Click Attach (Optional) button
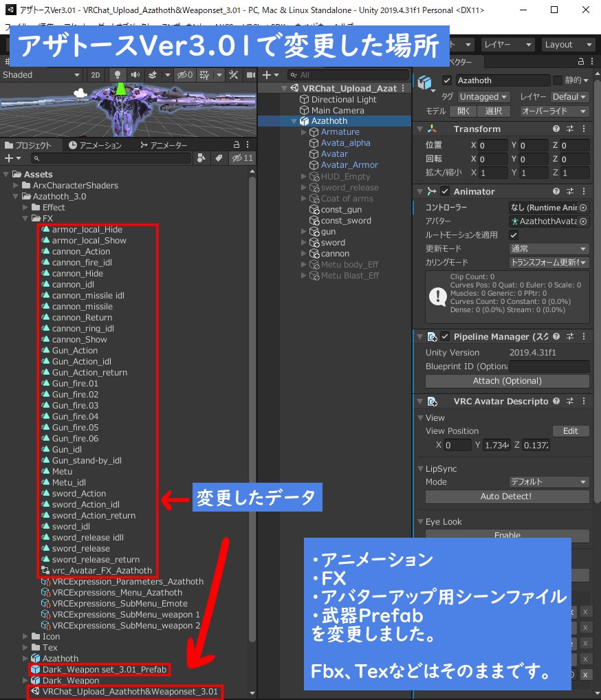Image resolution: width=601 pixels, height=700 pixels. pyautogui.click(x=507, y=381)
